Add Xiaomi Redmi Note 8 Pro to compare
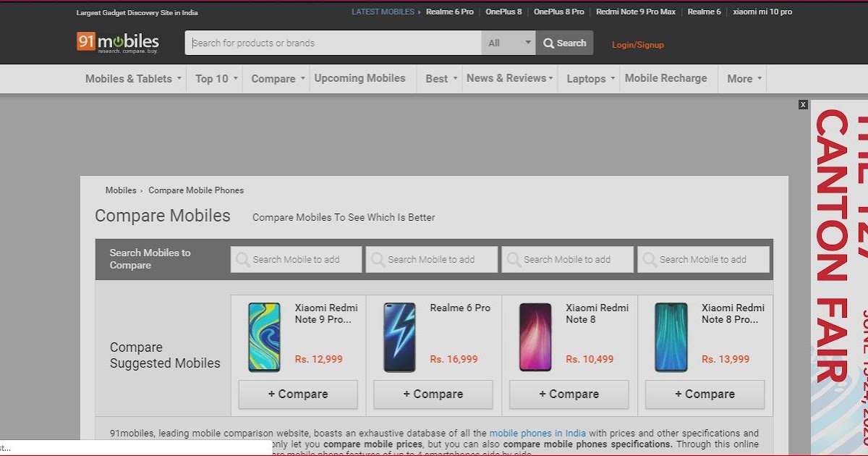Image resolution: width=868 pixels, height=456 pixels. pos(705,394)
